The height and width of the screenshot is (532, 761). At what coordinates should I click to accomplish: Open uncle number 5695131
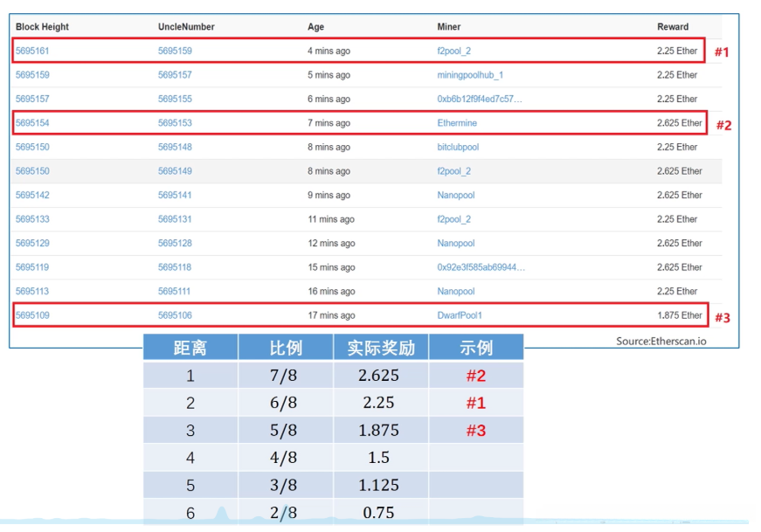[x=175, y=219]
